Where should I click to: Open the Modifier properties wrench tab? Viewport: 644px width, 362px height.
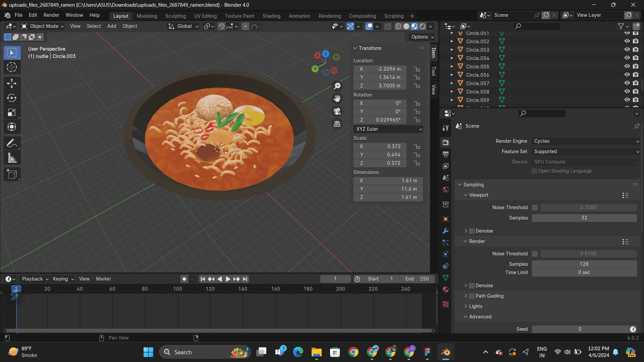[x=445, y=231]
